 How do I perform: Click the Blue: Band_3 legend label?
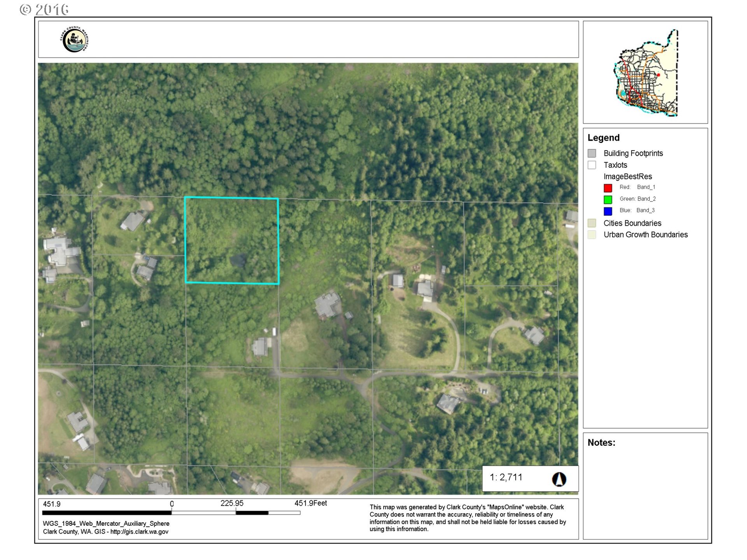coord(637,210)
